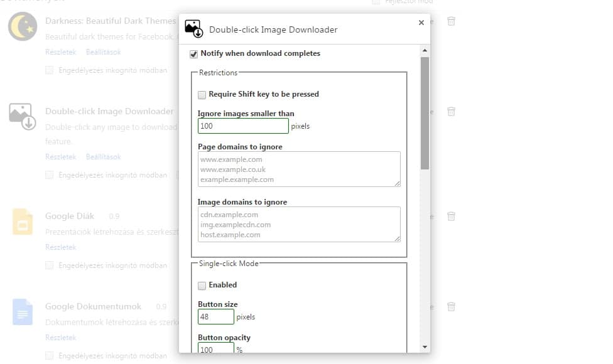Click the Darkness: Beautiful Dark Themes title

point(111,21)
